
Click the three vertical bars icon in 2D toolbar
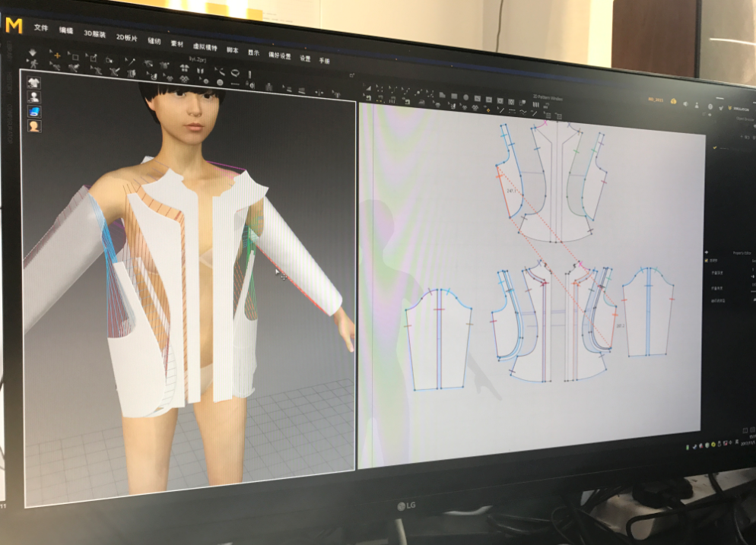(535, 104)
